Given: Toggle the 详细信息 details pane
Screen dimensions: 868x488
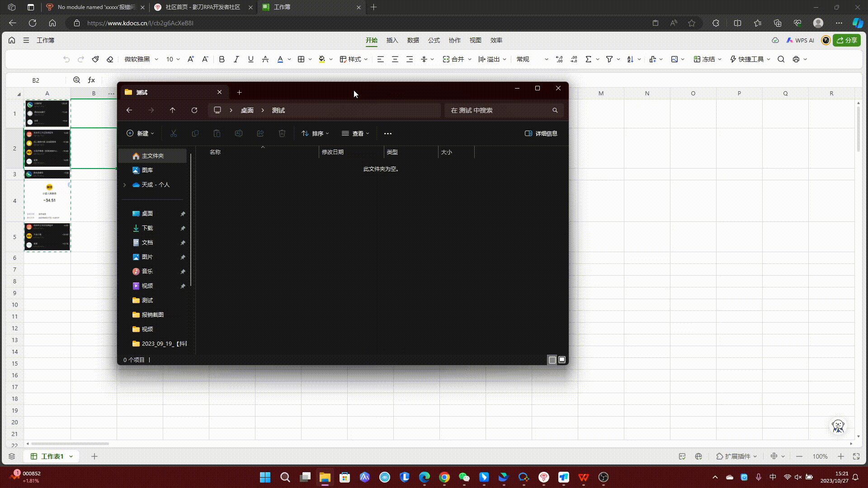Looking at the screenshot, I should (x=541, y=133).
